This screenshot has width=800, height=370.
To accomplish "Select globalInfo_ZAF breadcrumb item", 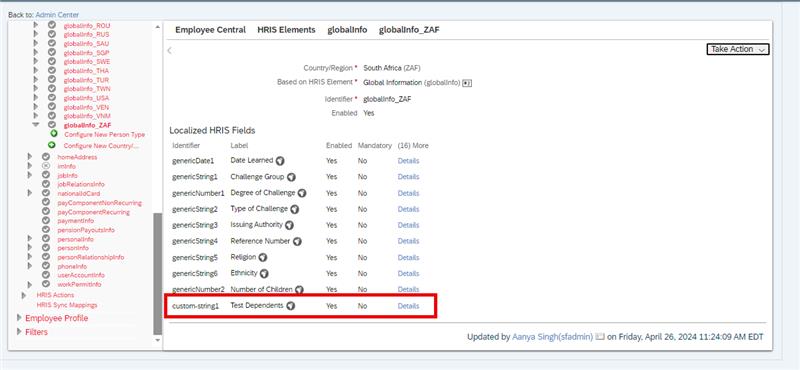I will coord(409,30).
